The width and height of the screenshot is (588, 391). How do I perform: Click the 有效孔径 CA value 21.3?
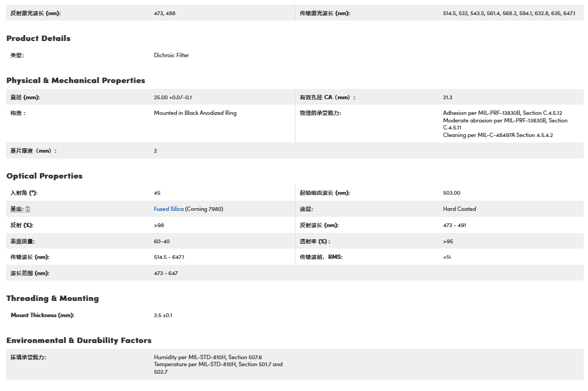447,98
